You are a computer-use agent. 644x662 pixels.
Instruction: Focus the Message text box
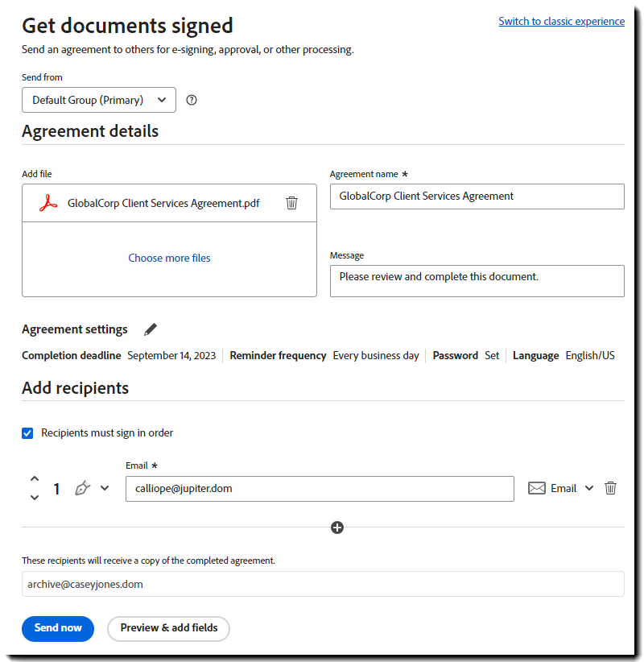(477, 281)
